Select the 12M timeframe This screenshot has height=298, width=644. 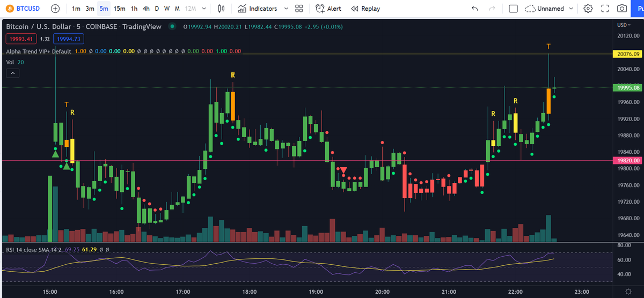click(189, 9)
